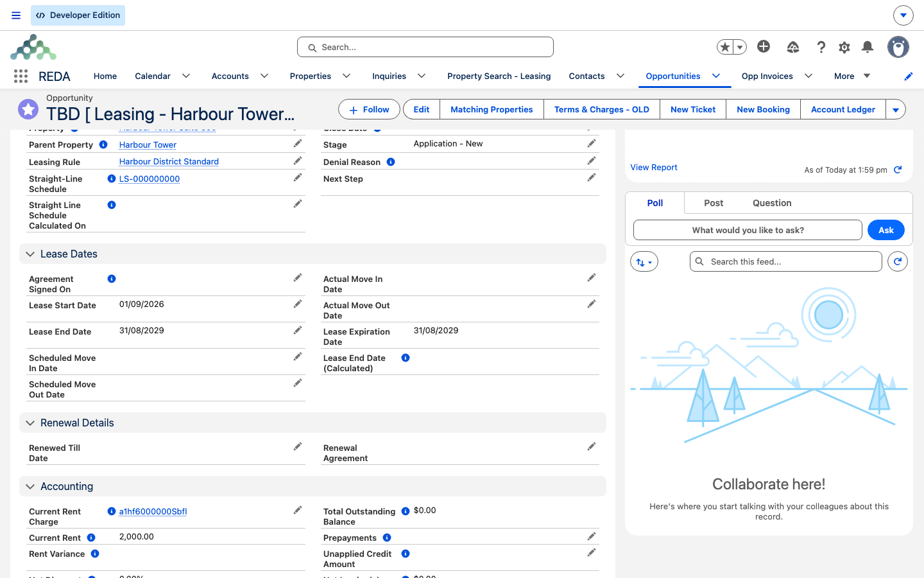The image size is (924, 578).
Task: View the Notifications bell
Action: coord(868,47)
